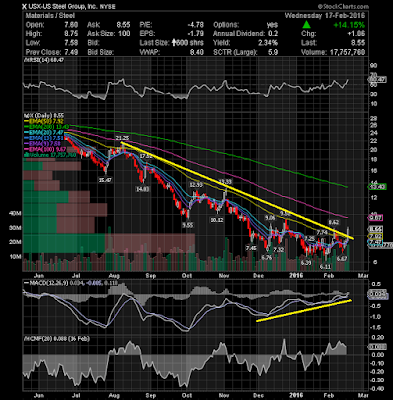
Task: Click the 14.03 low price label
Action: coord(143,189)
